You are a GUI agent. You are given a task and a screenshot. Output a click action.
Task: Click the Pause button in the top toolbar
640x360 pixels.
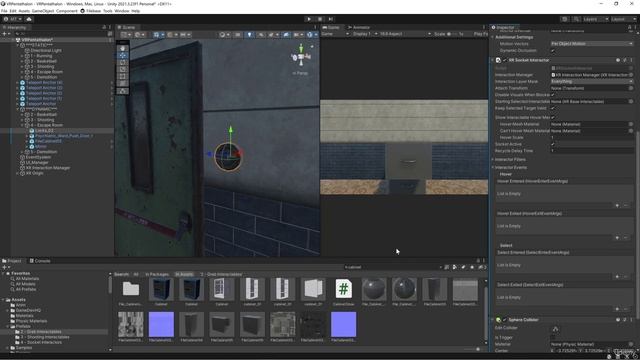320,19
